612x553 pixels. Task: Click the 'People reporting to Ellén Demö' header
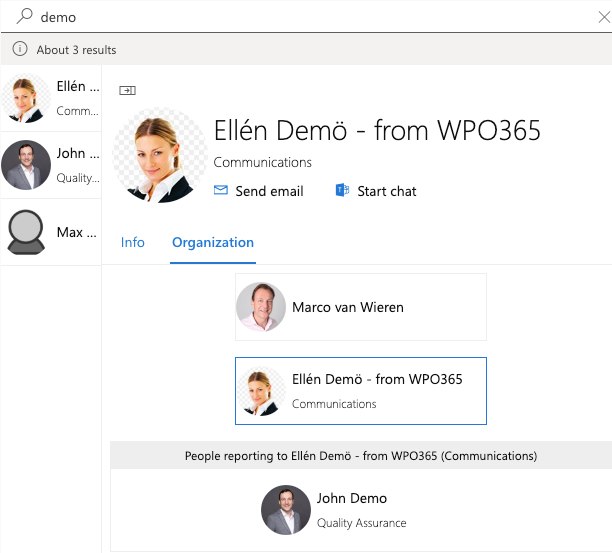click(361, 455)
